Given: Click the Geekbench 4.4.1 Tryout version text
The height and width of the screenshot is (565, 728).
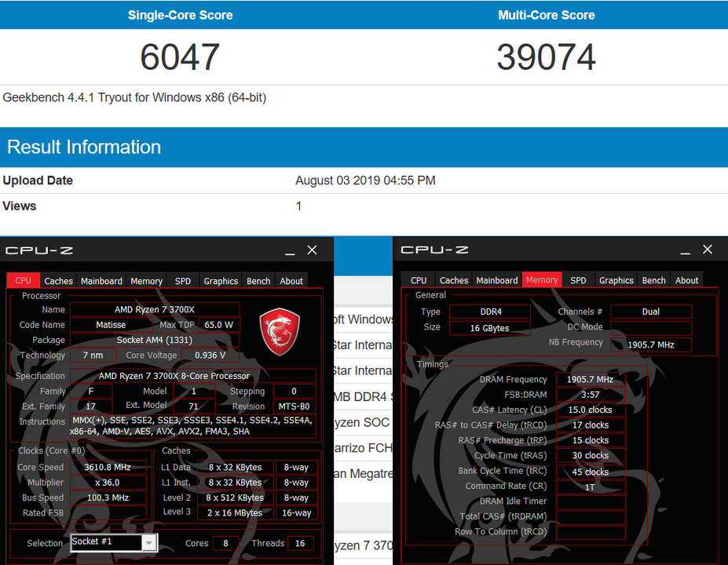Looking at the screenshot, I should [134, 98].
